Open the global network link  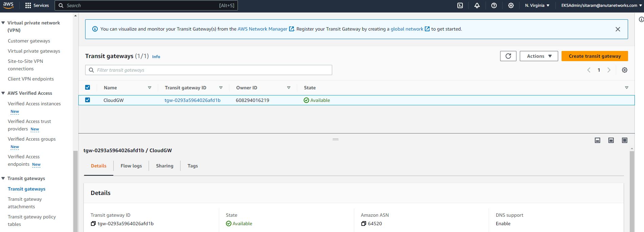(407, 29)
